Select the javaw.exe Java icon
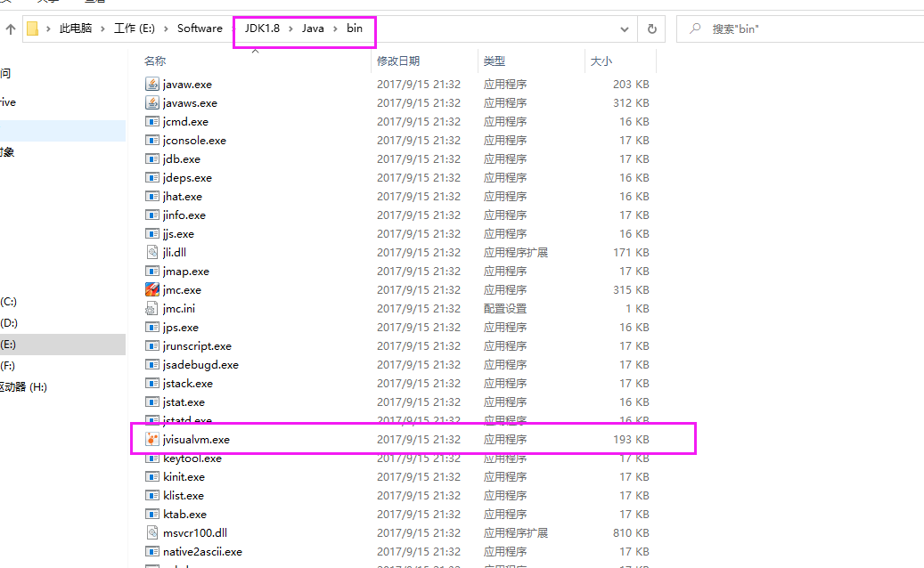The image size is (924, 568). pos(151,84)
